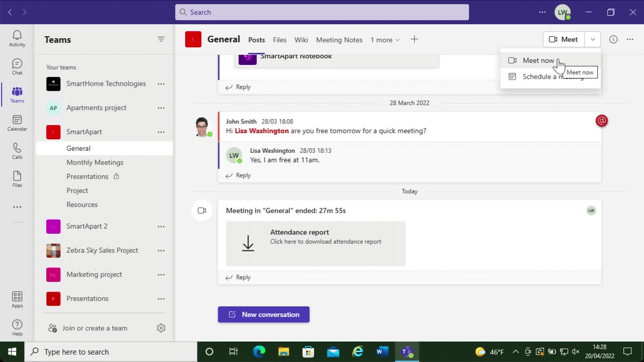Viewport: 644px width, 362px height.
Task: Switch to the Wiki tab
Action: coord(301,40)
